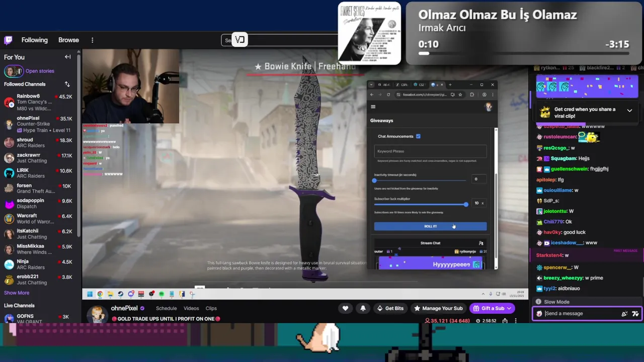
Task: Click the Fossabot profile avatar
Action: [488, 106]
